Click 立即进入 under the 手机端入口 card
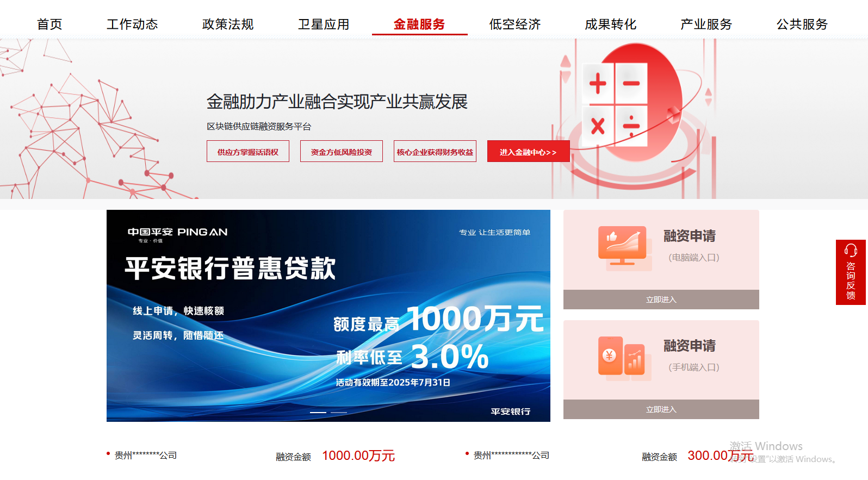The height and width of the screenshot is (480, 868). (661, 409)
